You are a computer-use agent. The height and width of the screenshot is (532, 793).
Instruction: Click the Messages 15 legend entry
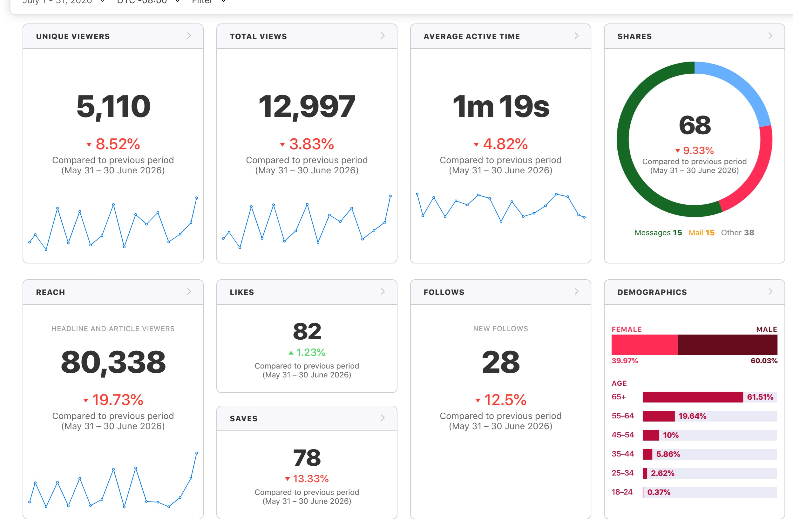tap(658, 232)
